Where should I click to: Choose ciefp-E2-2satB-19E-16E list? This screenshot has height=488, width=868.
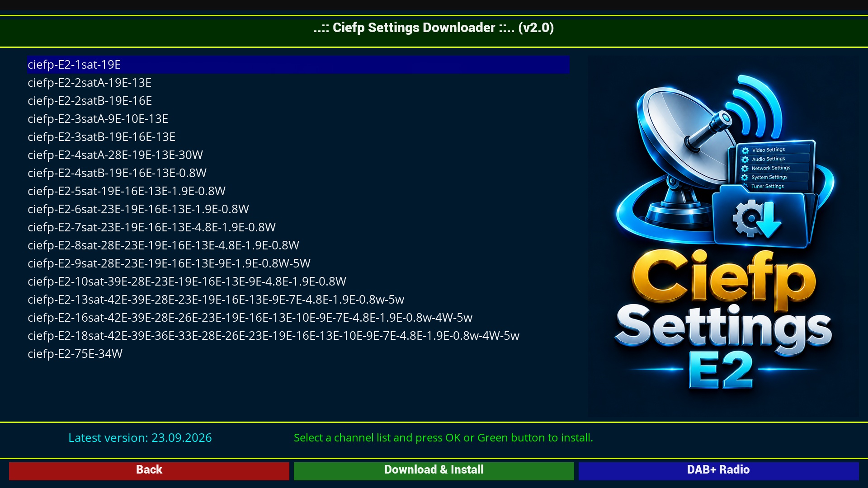click(x=298, y=101)
